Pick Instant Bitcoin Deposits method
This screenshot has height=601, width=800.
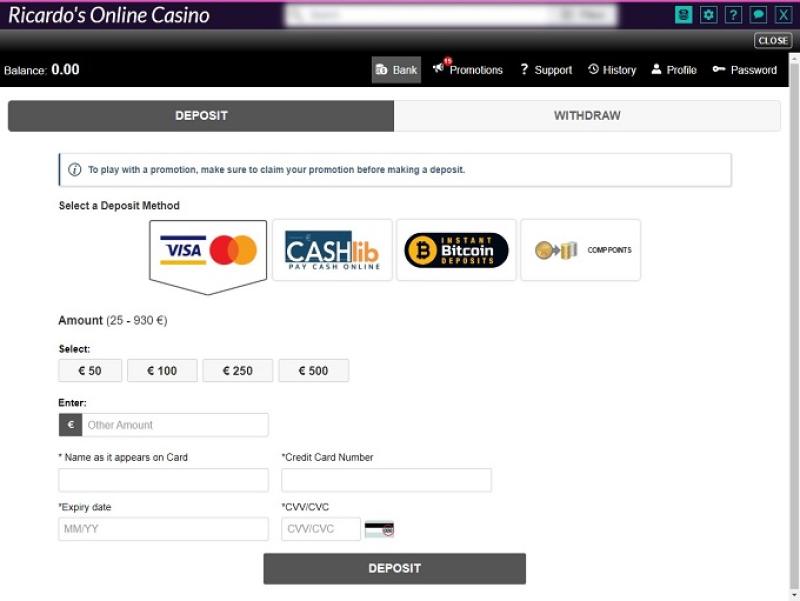click(x=456, y=250)
